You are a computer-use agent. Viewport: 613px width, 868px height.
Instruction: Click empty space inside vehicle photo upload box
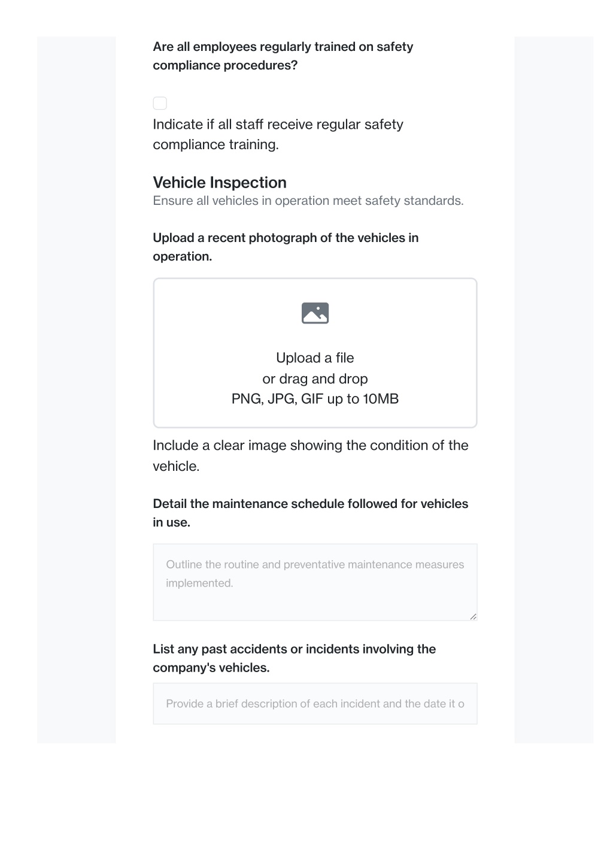[210, 335]
